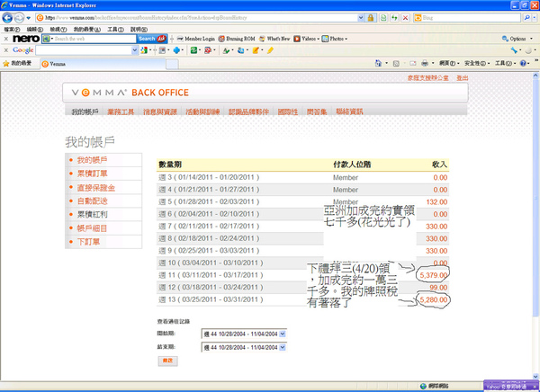Click the 家庭支援辦公室 link
Viewport: 540px width, 392px height.
point(428,78)
